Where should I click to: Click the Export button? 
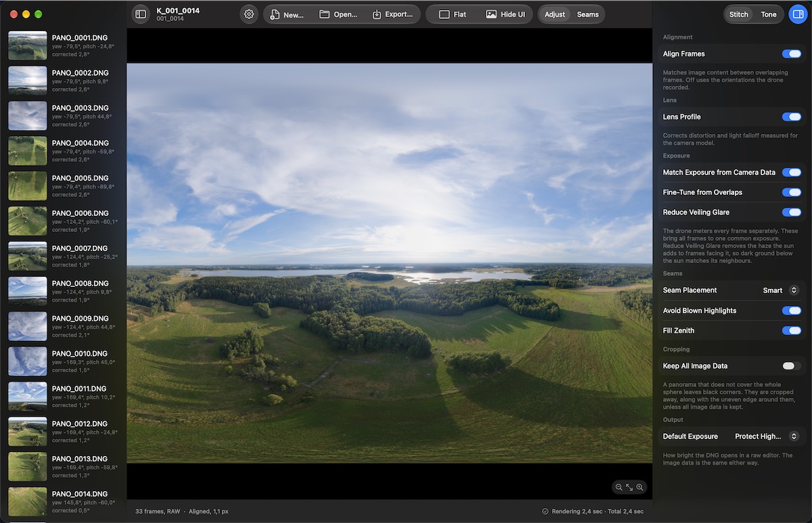coord(392,14)
